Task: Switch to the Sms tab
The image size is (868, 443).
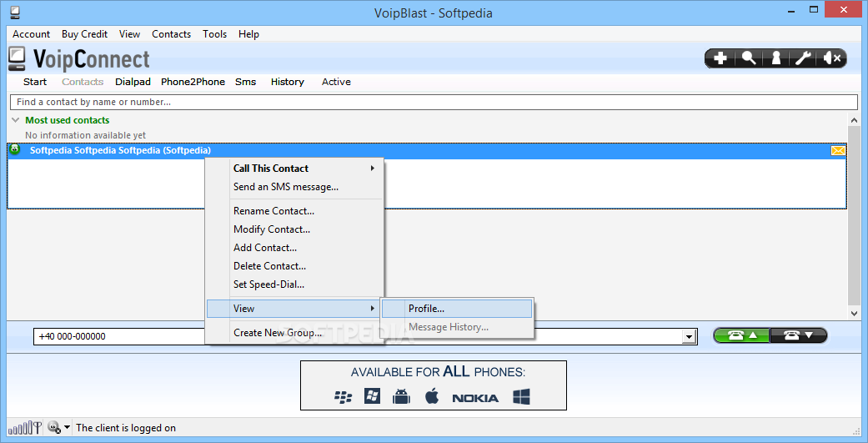Action: tap(246, 82)
